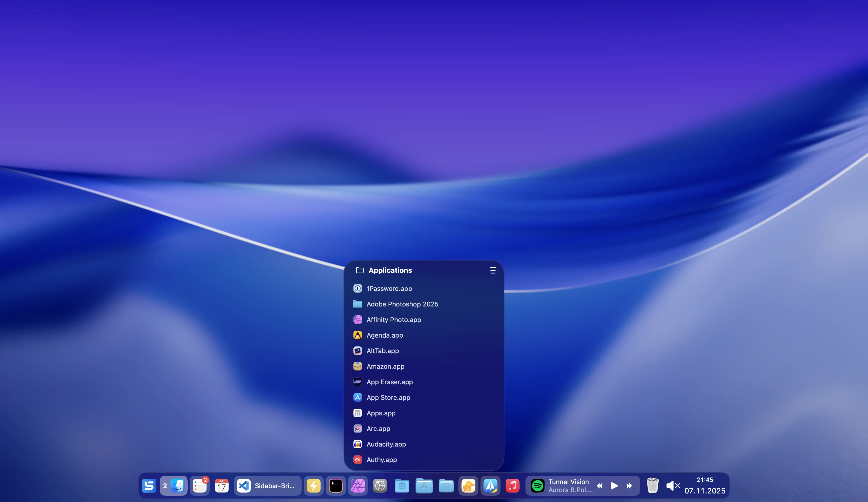Play the song Tunnel Vision on Spotify
Viewport: 868px width, 502px height.
point(614,486)
